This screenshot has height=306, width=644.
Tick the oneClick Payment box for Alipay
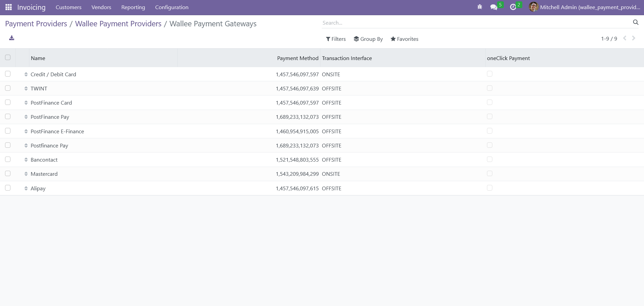point(489,188)
